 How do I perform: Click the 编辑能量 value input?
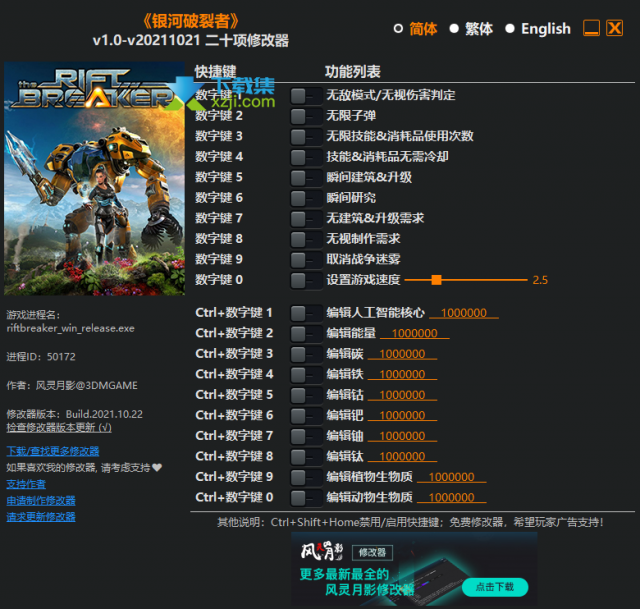click(x=415, y=333)
